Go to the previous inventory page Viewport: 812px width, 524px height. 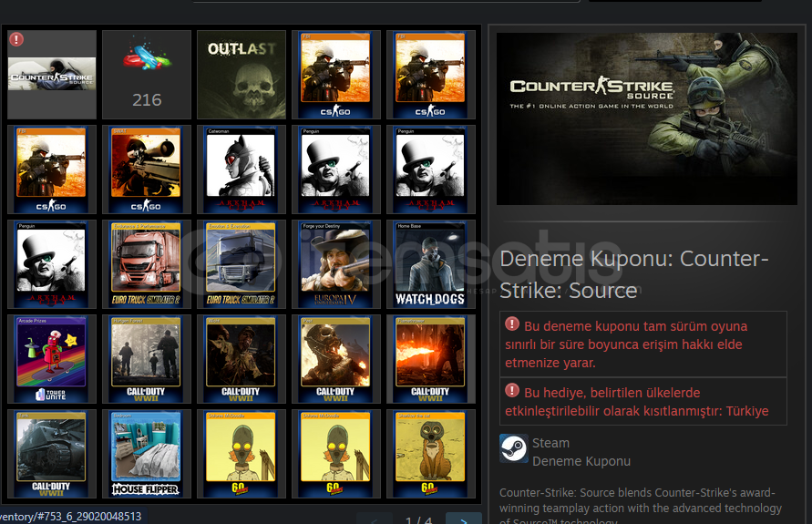click(374, 519)
